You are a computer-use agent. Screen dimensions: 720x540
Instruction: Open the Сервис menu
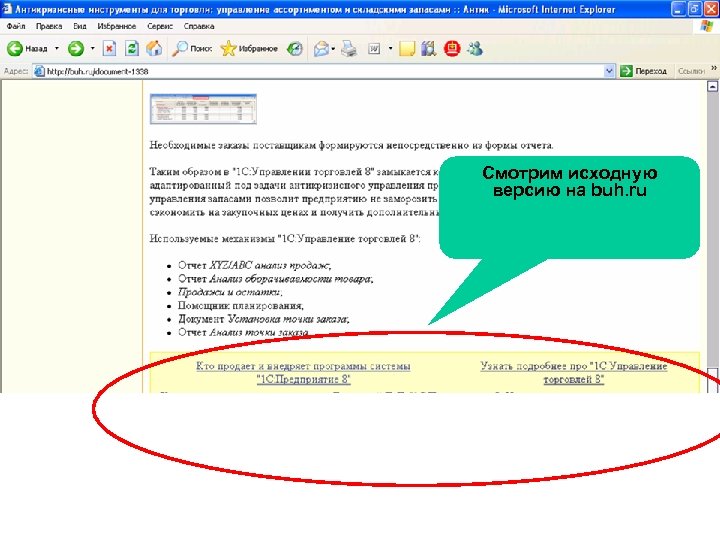pos(160,26)
